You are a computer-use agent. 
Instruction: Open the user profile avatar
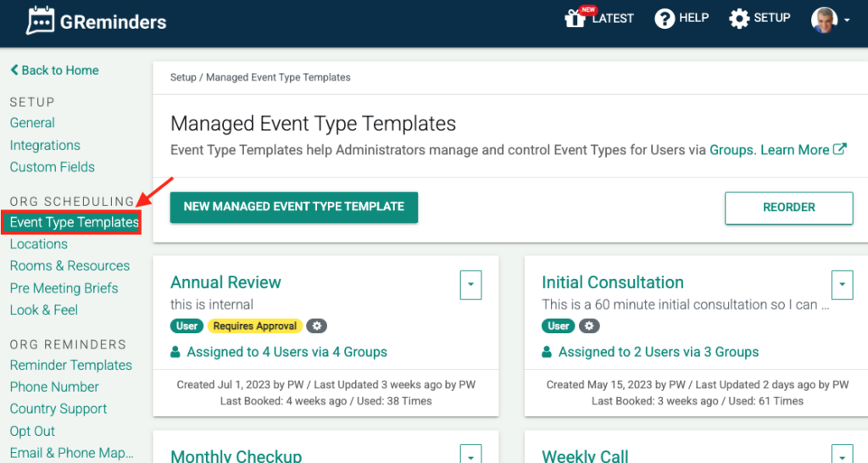[824, 20]
